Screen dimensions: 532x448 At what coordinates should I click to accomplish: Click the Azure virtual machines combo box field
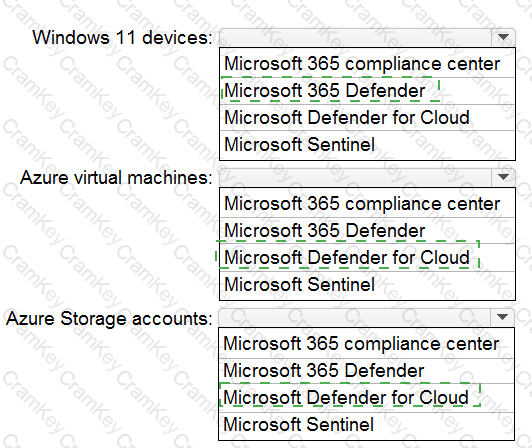tap(367, 177)
